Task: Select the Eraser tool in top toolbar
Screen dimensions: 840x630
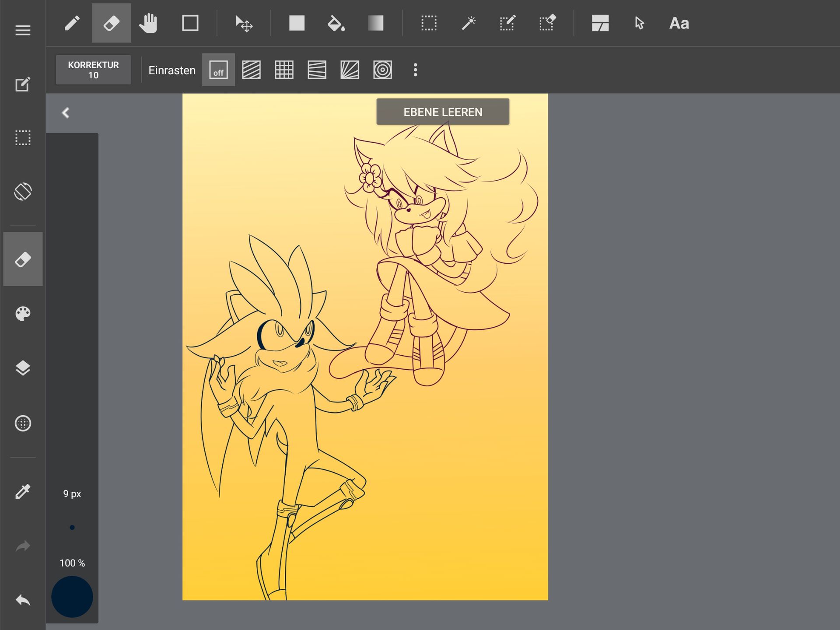Action: coord(111,23)
